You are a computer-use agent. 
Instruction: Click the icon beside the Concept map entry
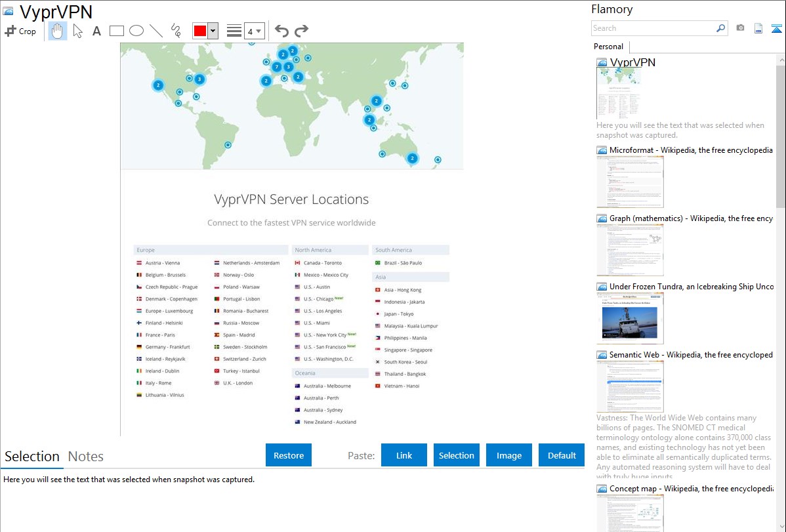click(x=602, y=489)
